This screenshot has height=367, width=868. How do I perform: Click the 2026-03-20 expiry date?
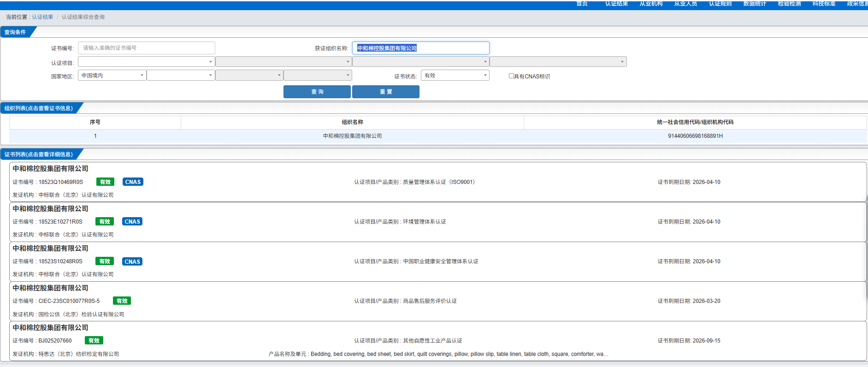tap(706, 301)
